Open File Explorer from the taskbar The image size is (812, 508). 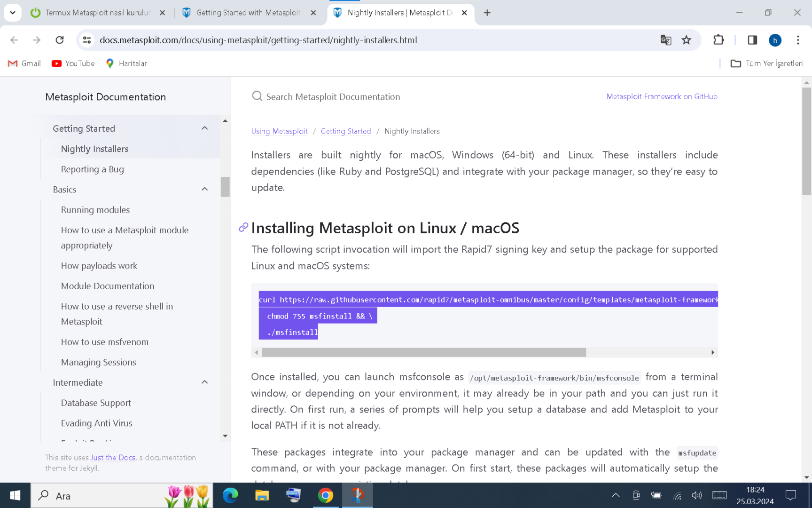(262, 495)
